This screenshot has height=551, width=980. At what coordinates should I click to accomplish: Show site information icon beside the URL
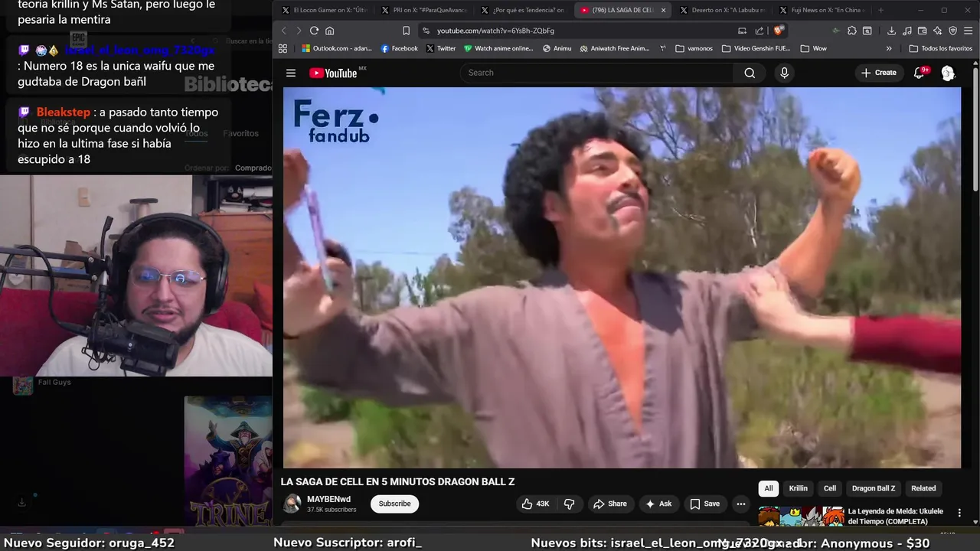tap(426, 31)
